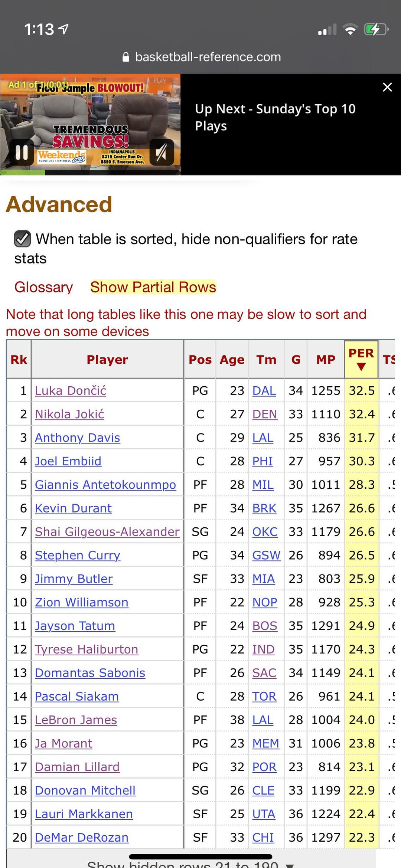Pause the video ad
Screen dimensions: 401x868
(22, 153)
